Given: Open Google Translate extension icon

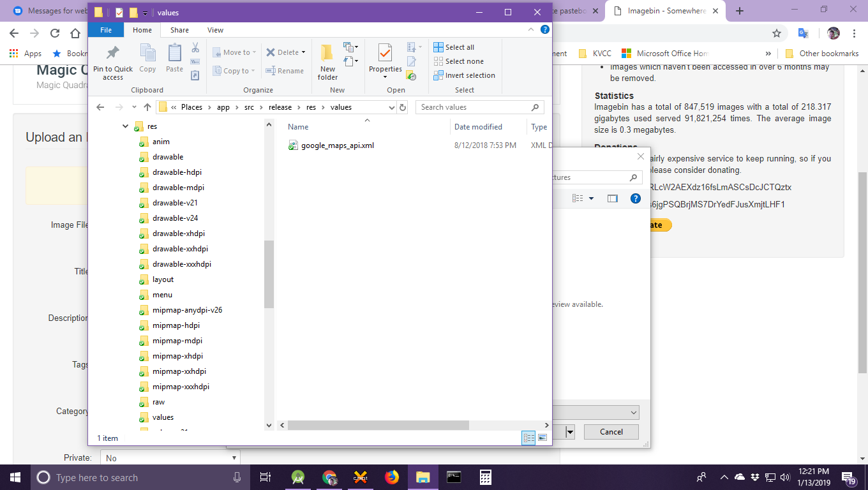Looking at the screenshot, I should (804, 33).
